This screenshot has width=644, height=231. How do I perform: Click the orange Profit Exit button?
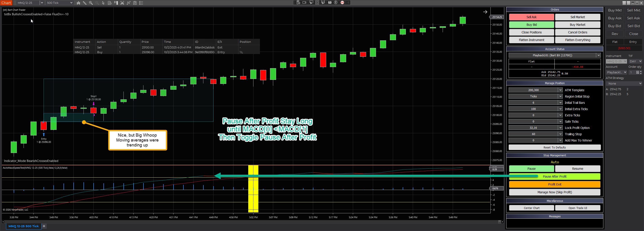click(554, 185)
